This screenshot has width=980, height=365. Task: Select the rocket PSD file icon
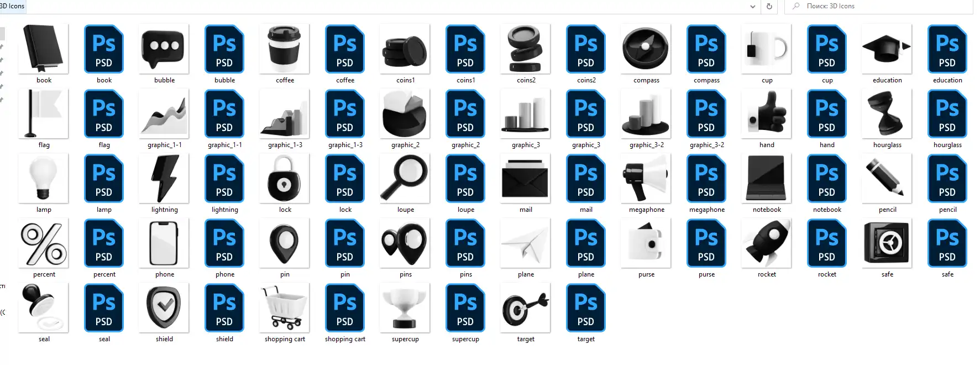coord(827,243)
